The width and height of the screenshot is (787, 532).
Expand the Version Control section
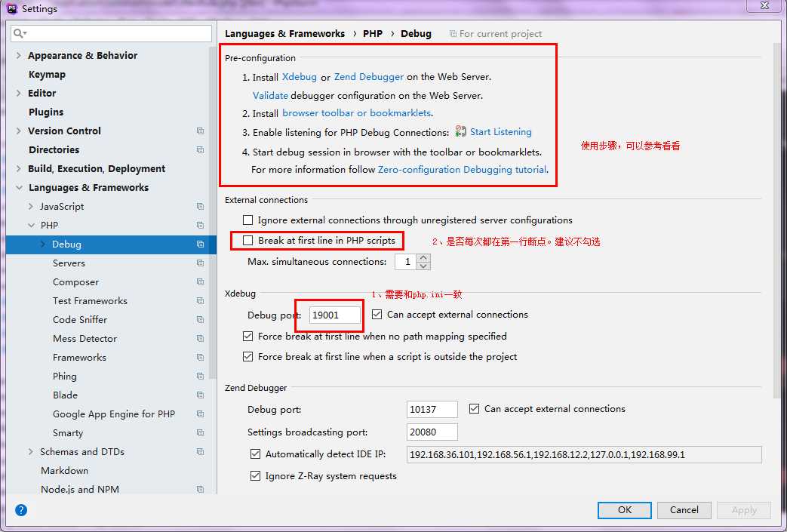point(19,131)
